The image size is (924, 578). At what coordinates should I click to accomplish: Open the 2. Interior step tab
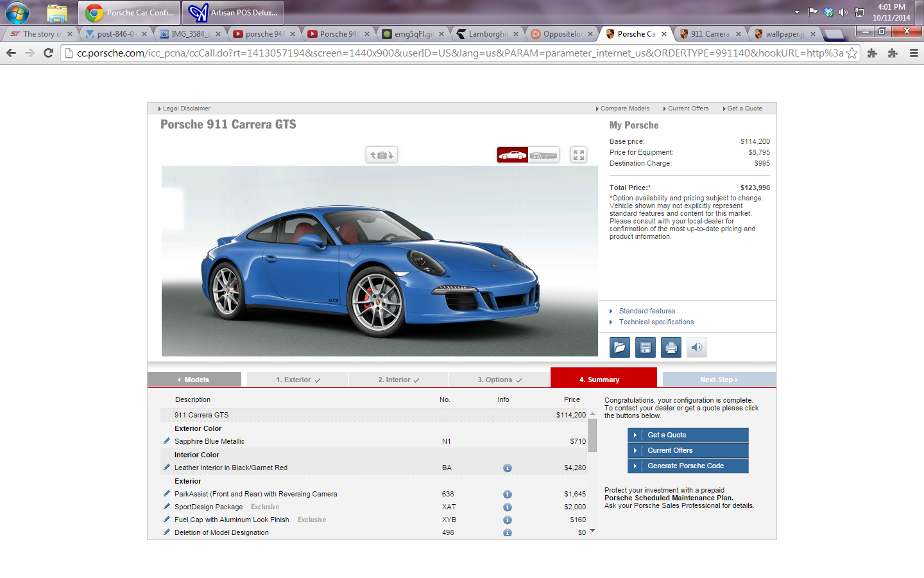click(x=398, y=380)
